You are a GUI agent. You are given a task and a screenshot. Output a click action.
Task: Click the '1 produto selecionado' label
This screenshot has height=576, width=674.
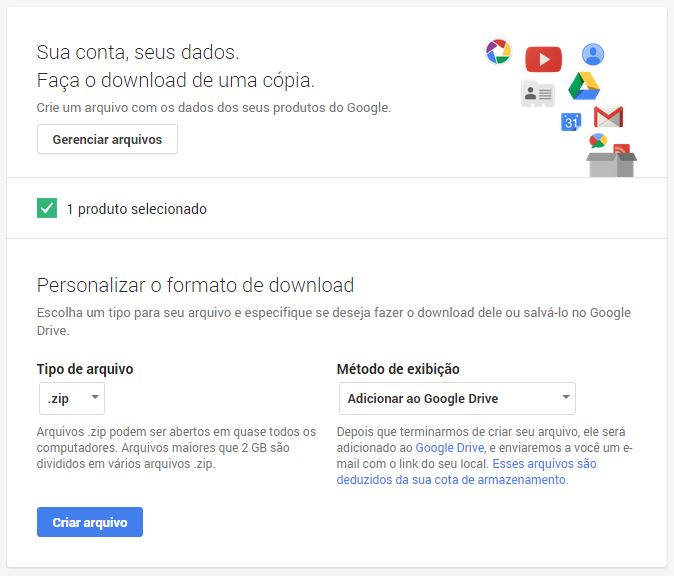[136, 209]
